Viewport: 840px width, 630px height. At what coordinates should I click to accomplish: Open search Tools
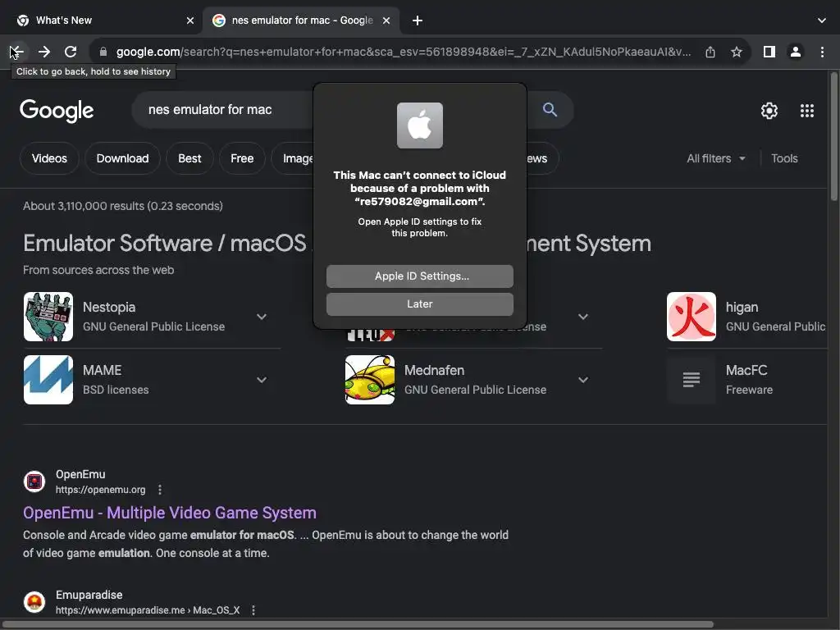coord(784,158)
